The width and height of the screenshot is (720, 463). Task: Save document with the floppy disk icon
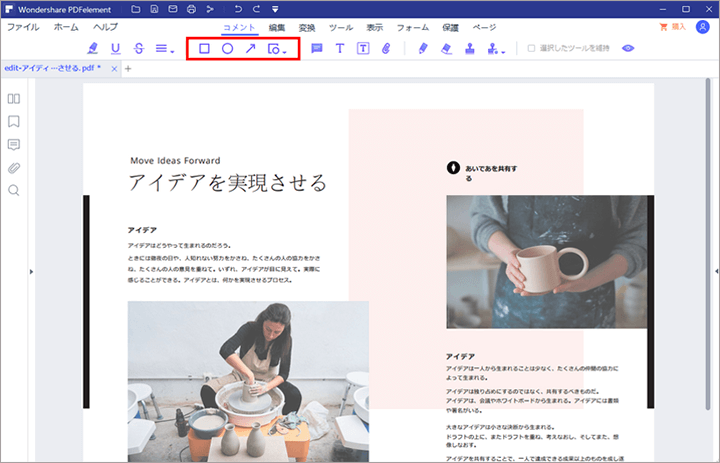tap(154, 9)
